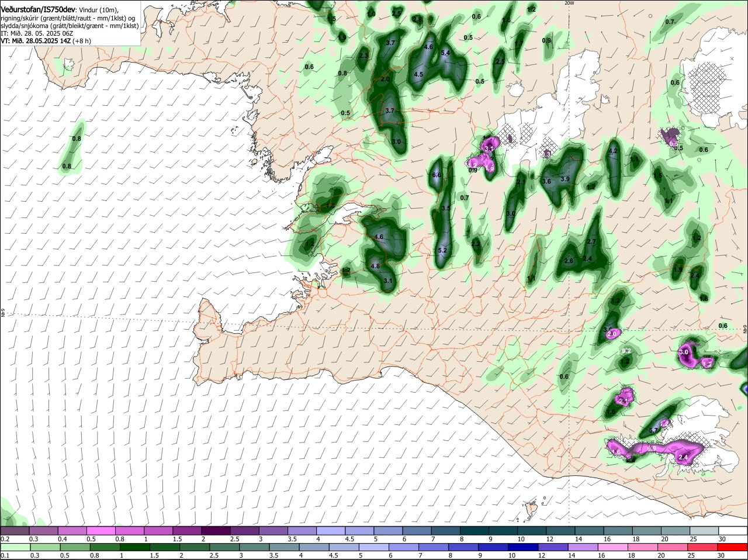This screenshot has width=748, height=560.
Task: Click the small island off the south coast
Action: coord(531,509)
